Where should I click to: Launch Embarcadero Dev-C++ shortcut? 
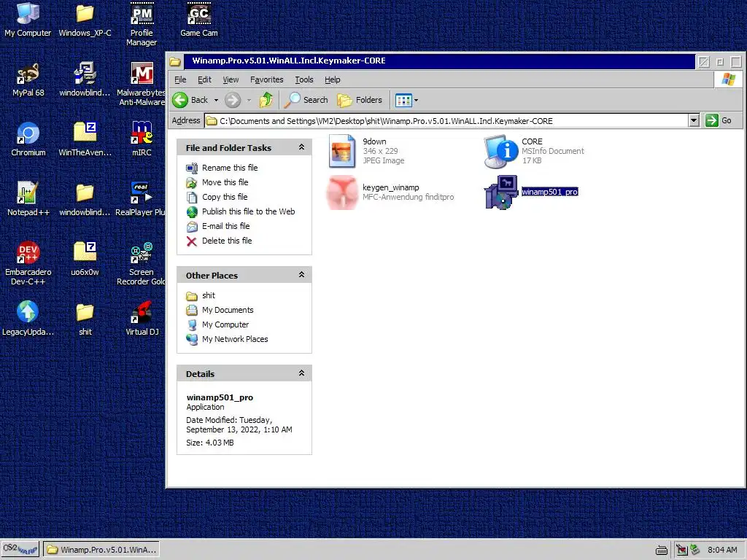28,263
